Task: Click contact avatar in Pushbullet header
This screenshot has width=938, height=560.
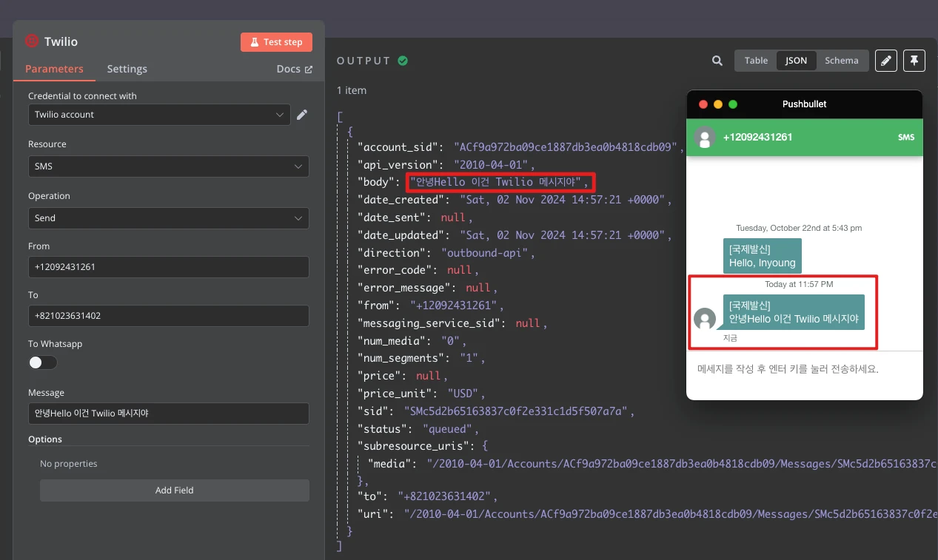Action: pyautogui.click(x=705, y=138)
